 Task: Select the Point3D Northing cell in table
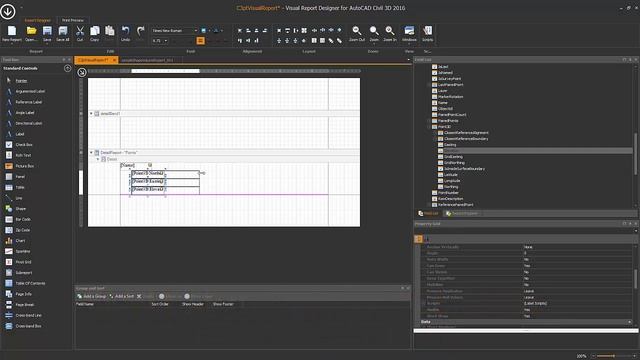pyautogui.click(x=148, y=173)
